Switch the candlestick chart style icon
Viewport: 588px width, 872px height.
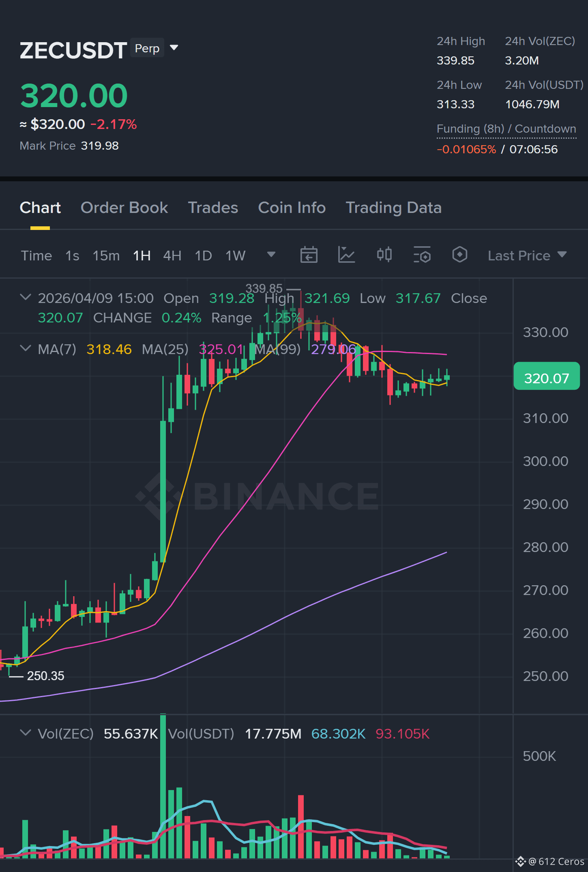click(x=384, y=255)
